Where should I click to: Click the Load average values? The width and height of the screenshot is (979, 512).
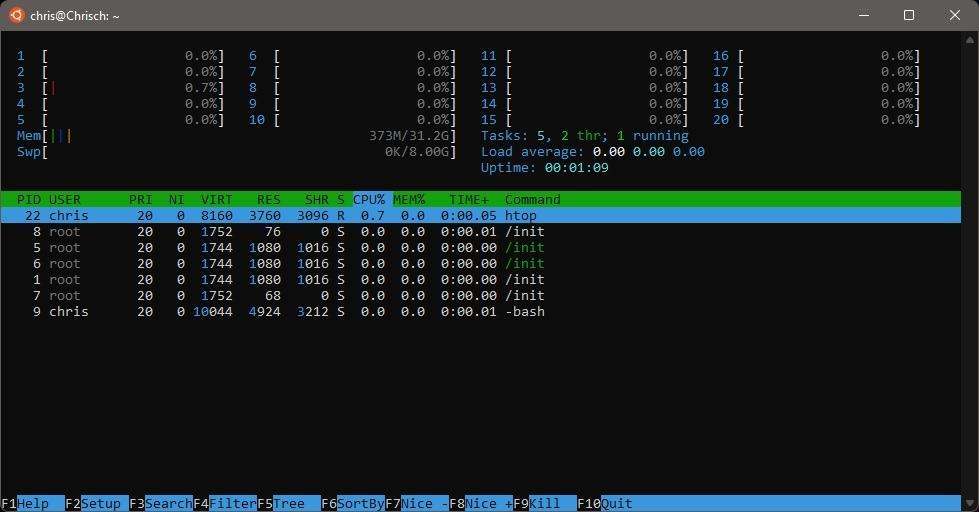[x=649, y=152]
